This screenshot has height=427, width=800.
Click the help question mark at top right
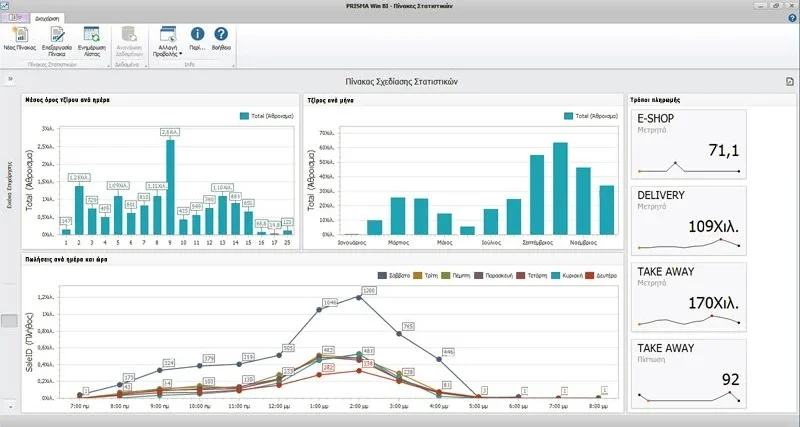point(792,18)
